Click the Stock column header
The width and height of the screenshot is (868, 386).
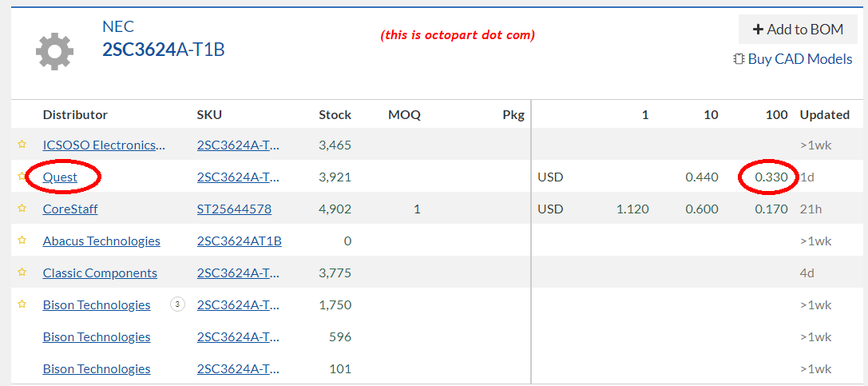coord(335,114)
